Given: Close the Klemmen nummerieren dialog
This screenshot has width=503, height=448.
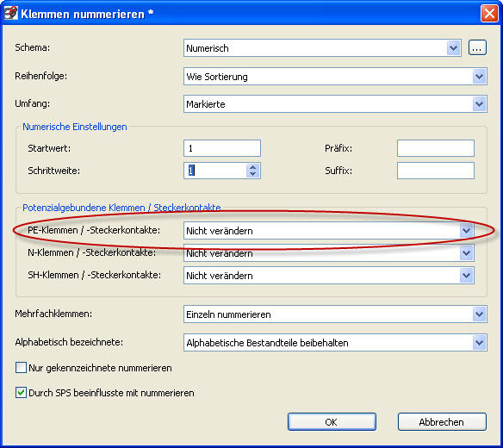Looking at the screenshot, I should tap(489, 14).
